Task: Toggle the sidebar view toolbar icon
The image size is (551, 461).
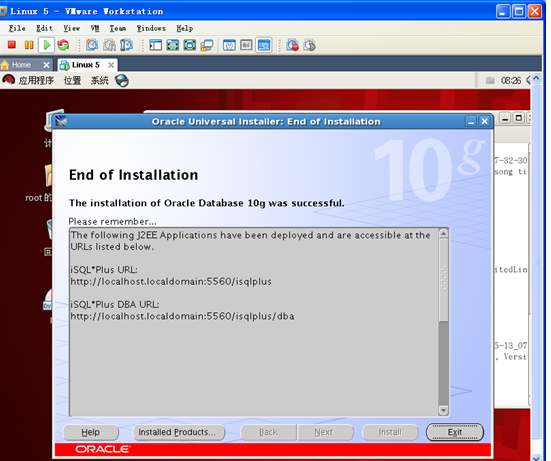Action: 155,45
